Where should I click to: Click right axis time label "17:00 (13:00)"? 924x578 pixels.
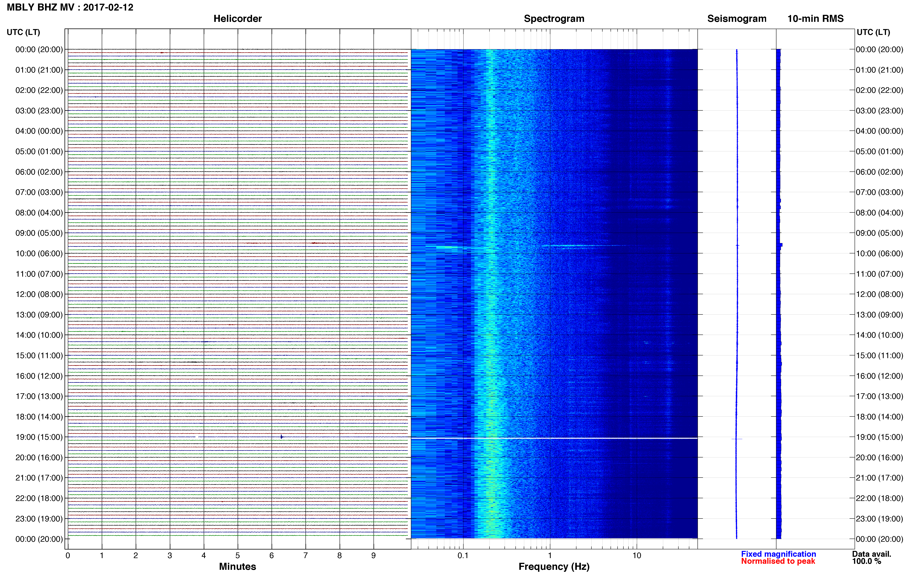(879, 396)
